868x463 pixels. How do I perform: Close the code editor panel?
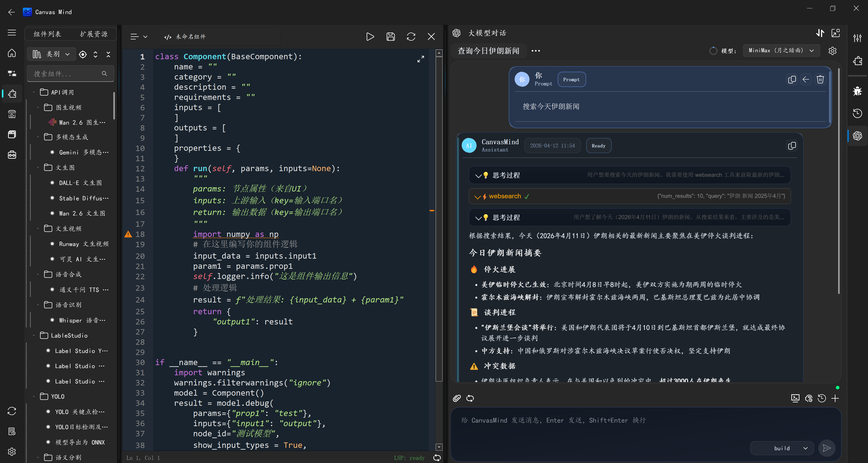(431, 37)
